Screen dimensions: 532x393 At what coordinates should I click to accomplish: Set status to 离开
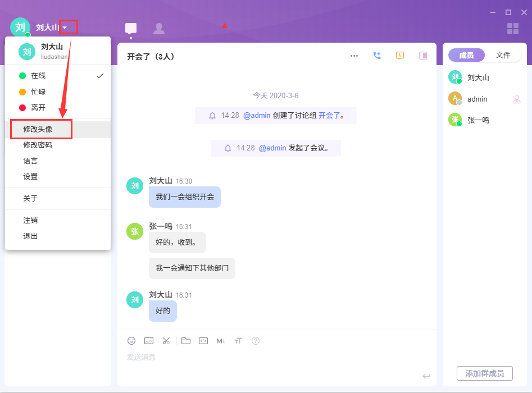38,107
